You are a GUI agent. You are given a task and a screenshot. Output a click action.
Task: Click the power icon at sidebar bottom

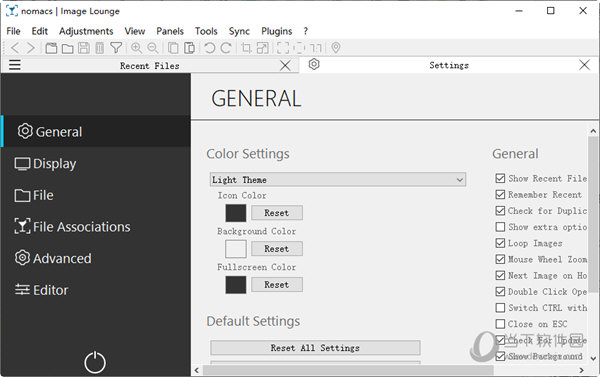95,362
